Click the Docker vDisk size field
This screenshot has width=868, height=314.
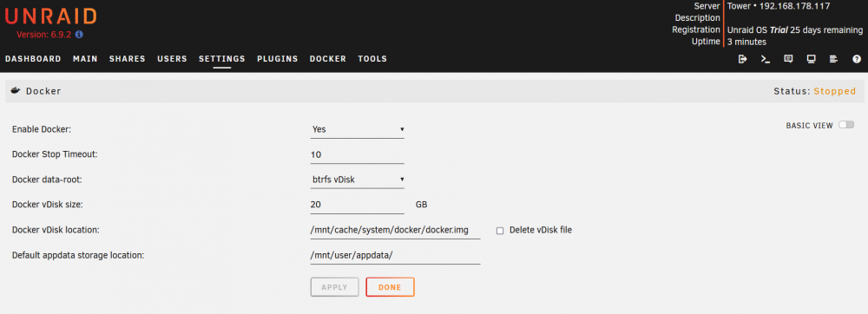pyautogui.click(x=357, y=205)
